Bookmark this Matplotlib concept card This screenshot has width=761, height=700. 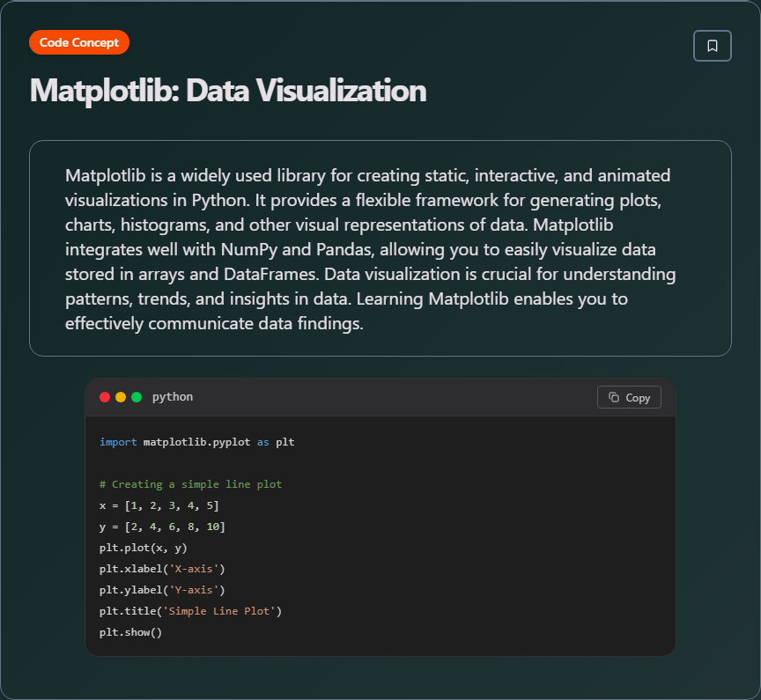(x=712, y=46)
